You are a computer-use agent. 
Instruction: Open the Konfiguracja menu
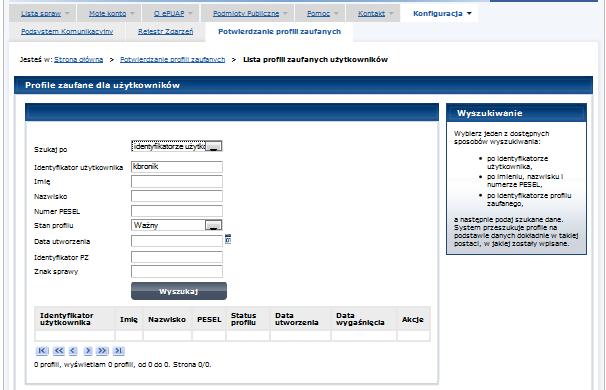(442, 14)
